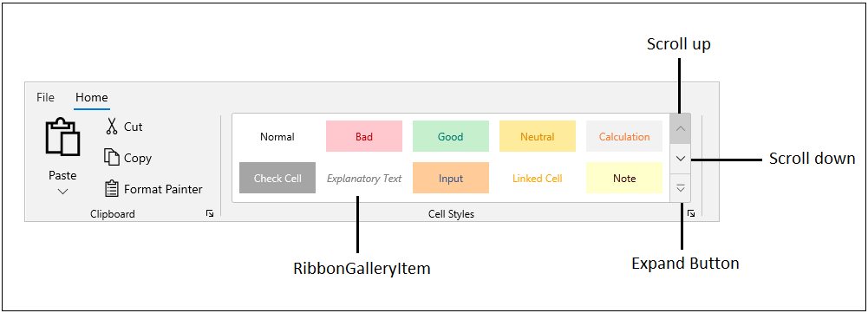The image size is (868, 313).
Task: Switch to the Home tab
Action: (92, 97)
